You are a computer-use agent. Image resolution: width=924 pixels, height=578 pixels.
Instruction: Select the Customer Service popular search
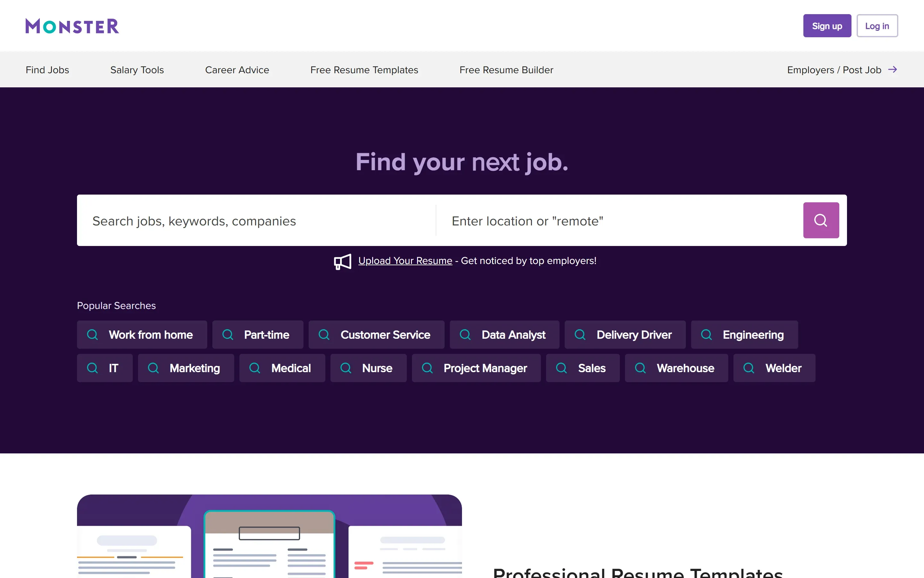376,335
